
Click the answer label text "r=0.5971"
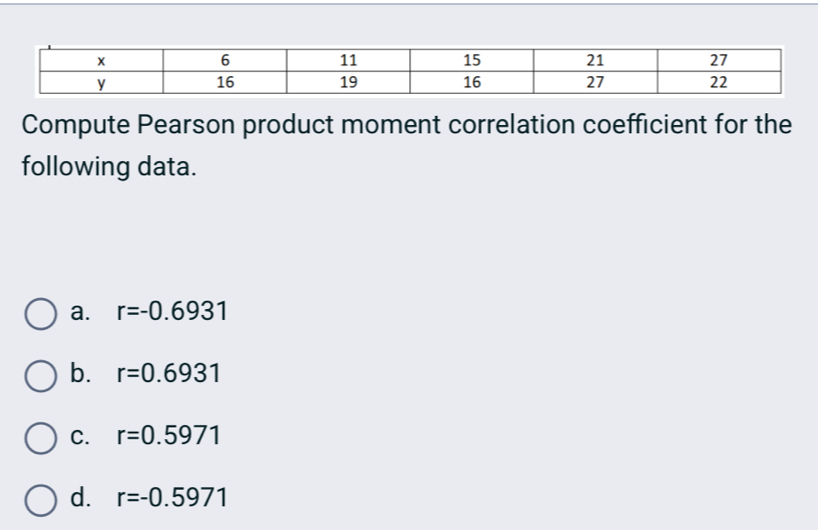pos(168,437)
